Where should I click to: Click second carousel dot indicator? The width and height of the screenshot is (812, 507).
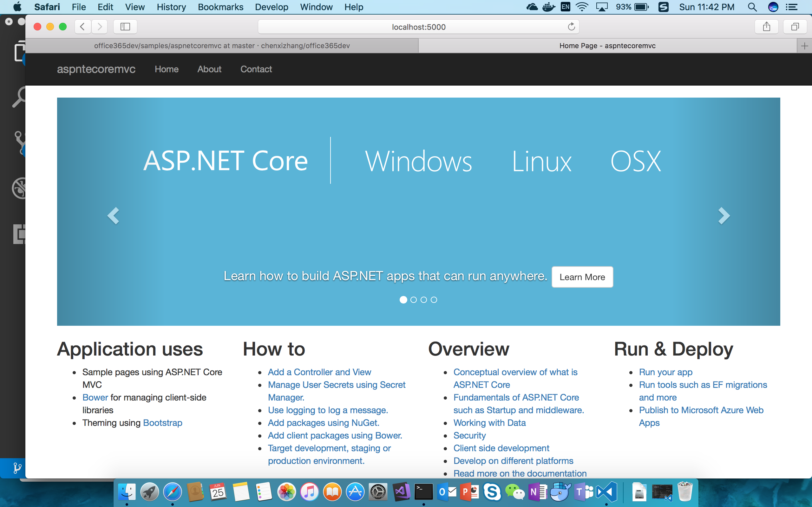click(x=413, y=300)
